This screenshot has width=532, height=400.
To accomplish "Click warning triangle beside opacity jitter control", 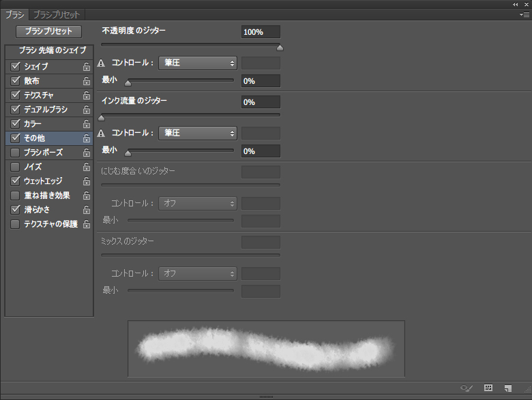I will (101, 63).
